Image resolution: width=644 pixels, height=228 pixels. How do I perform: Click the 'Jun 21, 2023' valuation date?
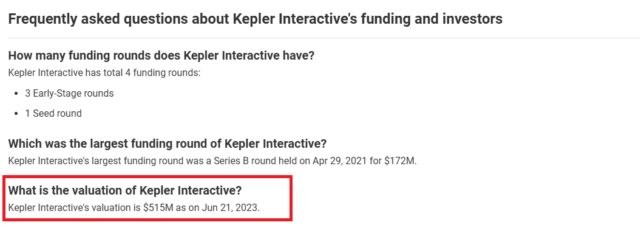tap(230, 208)
